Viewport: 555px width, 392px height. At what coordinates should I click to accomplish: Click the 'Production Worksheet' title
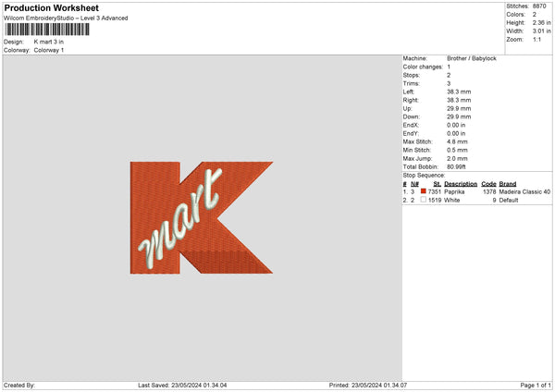51,7
